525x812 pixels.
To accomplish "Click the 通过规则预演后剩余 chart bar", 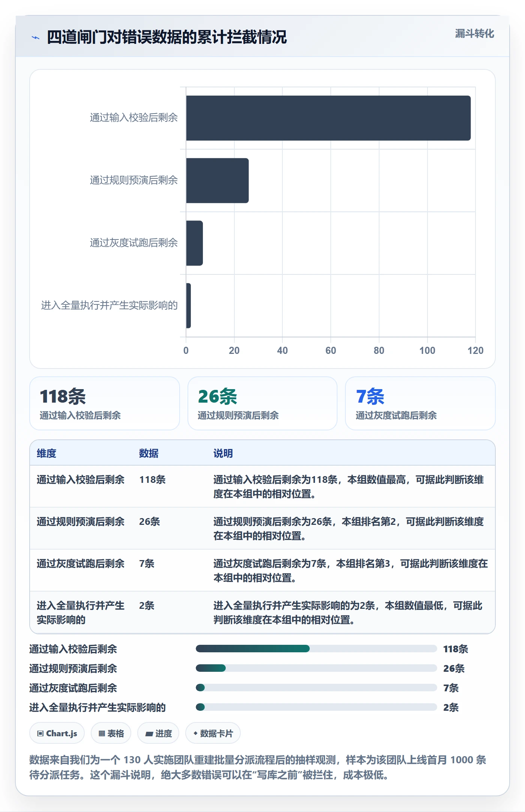I will (x=217, y=181).
